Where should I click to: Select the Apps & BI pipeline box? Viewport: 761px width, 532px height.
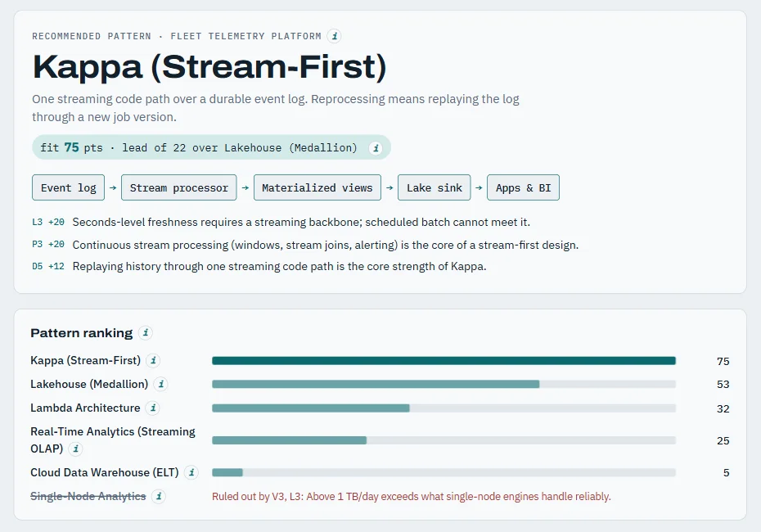pos(523,187)
